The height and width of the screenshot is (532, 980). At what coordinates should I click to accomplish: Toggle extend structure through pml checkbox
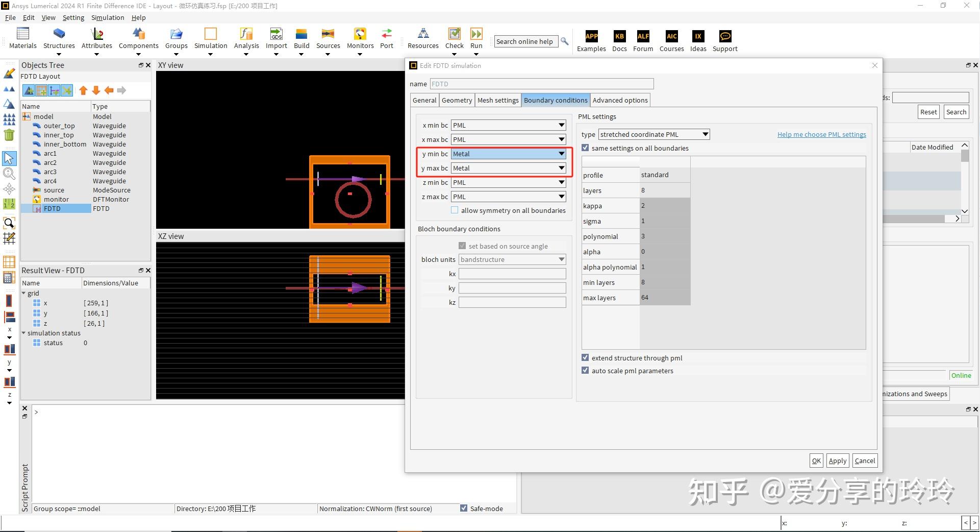[585, 358]
